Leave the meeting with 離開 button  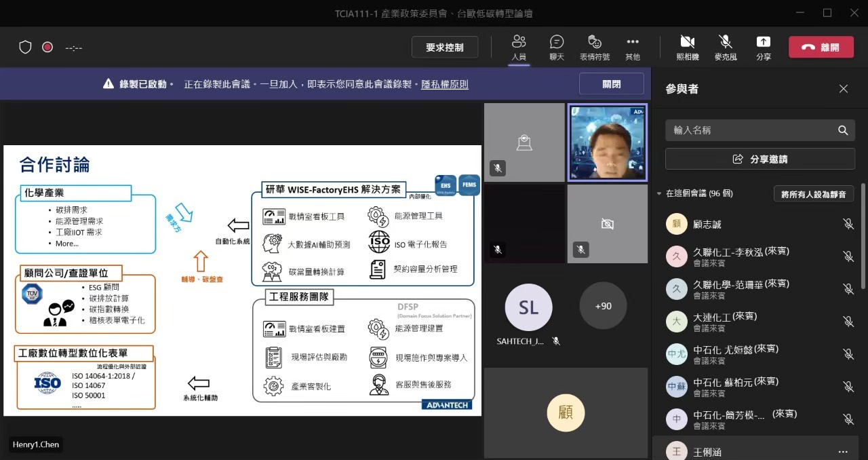[x=821, y=47]
